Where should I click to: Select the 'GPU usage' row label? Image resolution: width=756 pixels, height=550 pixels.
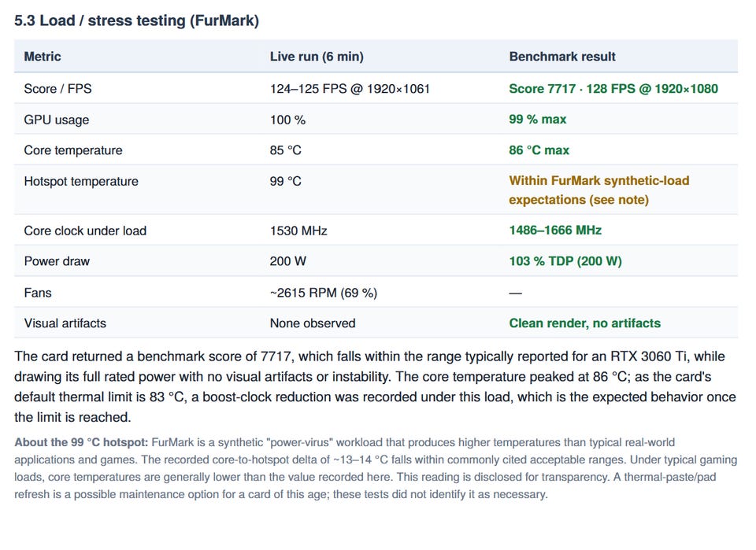57,120
